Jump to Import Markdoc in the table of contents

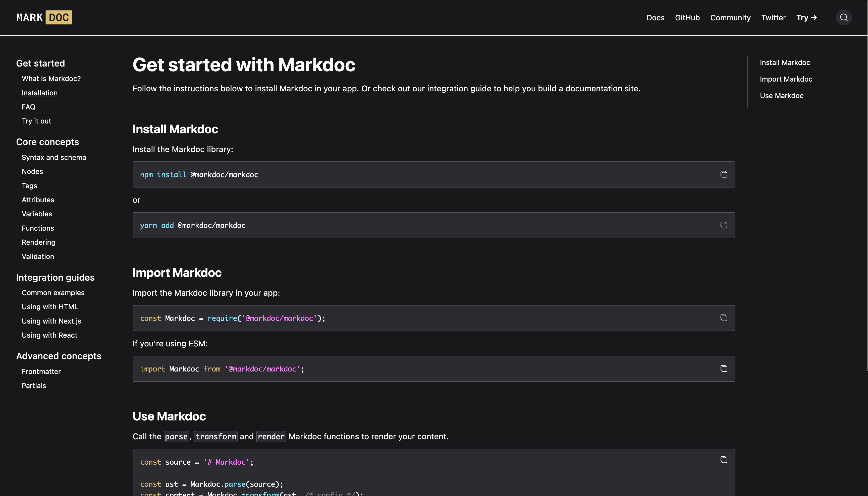(x=786, y=79)
